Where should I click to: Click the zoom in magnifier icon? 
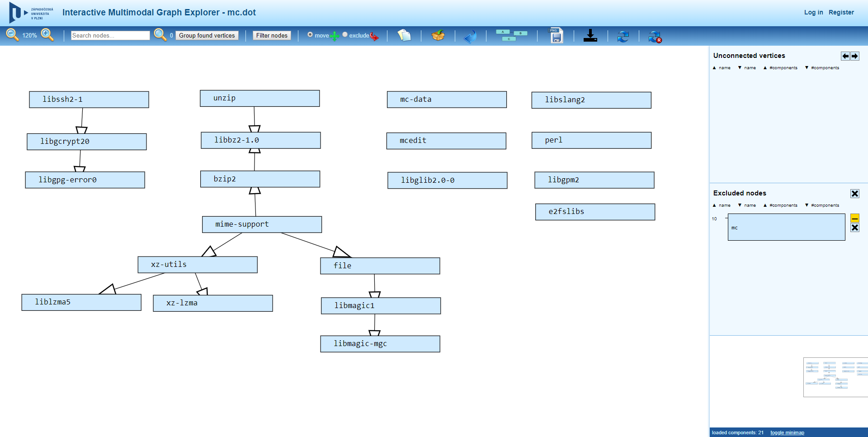click(x=47, y=35)
